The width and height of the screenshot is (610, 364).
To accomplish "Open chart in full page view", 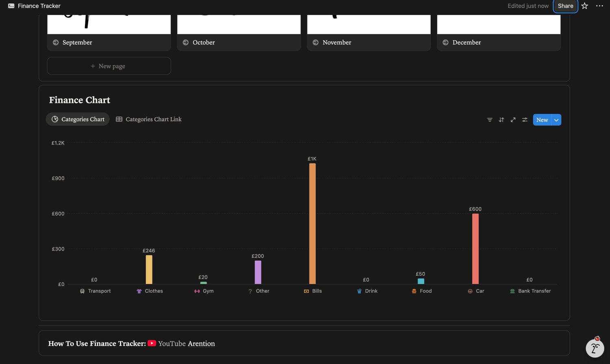I will click(513, 120).
